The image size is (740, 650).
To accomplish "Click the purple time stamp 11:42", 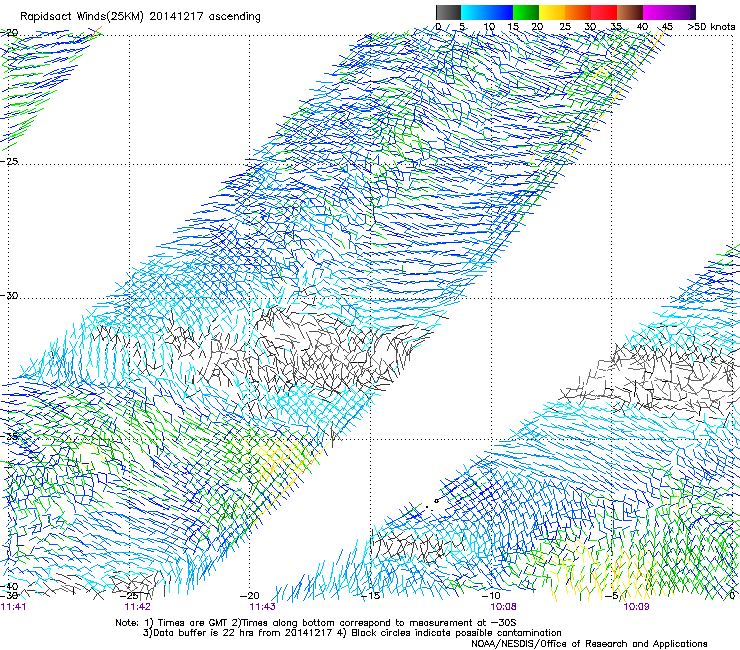I will [137, 607].
